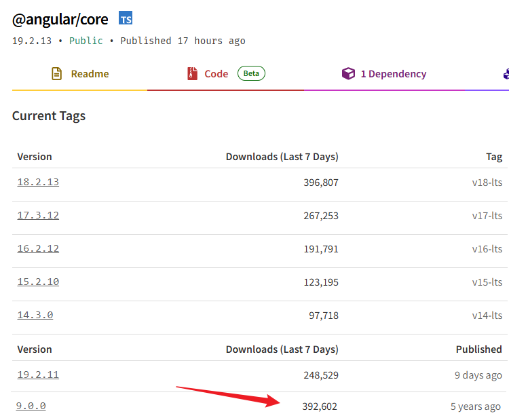Click the Published column header
The width and height of the screenshot is (509, 420).
click(x=479, y=349)
